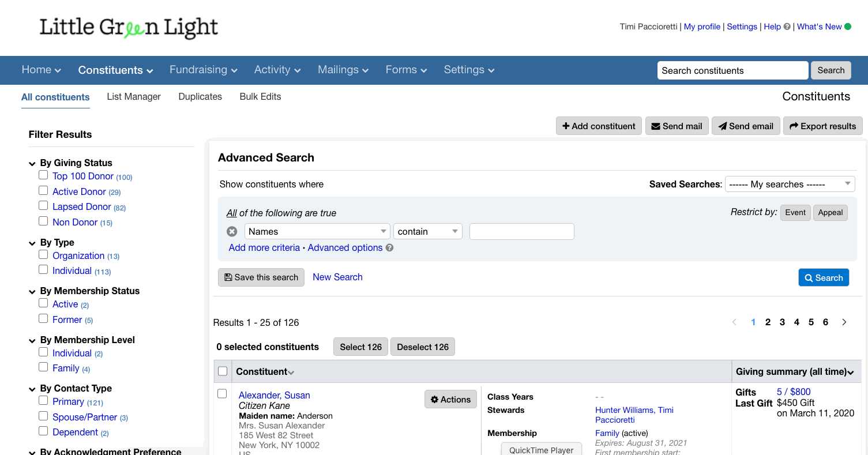Remove the Names criteria with the X icon
The image size is (868, 455).
coord(232,231)
